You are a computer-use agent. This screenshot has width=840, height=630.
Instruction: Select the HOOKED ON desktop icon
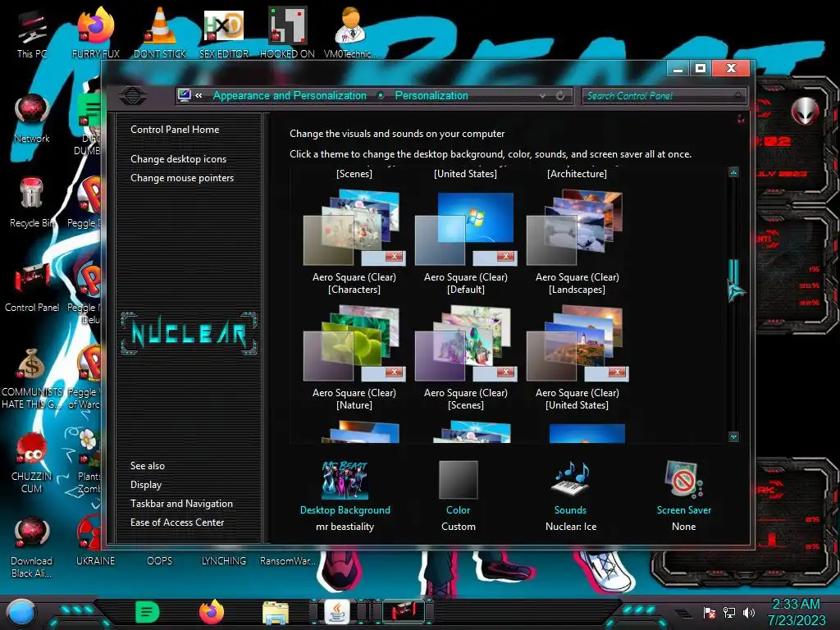pos(287,33)
